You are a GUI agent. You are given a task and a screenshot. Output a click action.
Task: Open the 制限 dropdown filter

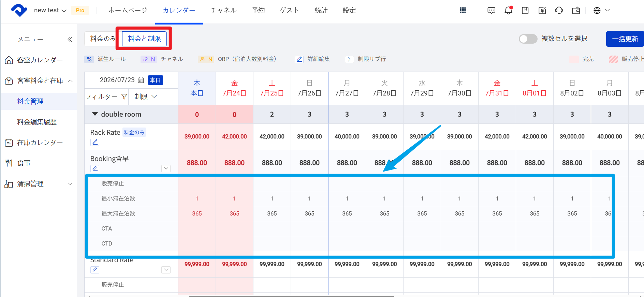[145, 97]
